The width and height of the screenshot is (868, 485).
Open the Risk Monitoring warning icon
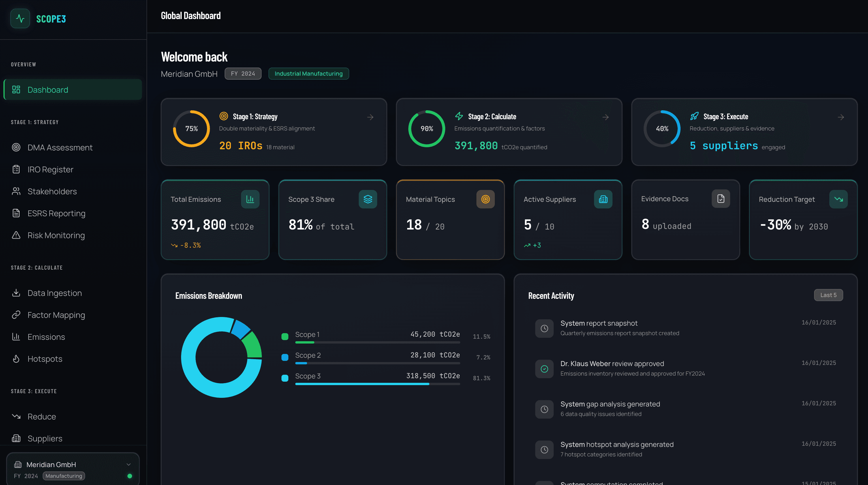16,235
